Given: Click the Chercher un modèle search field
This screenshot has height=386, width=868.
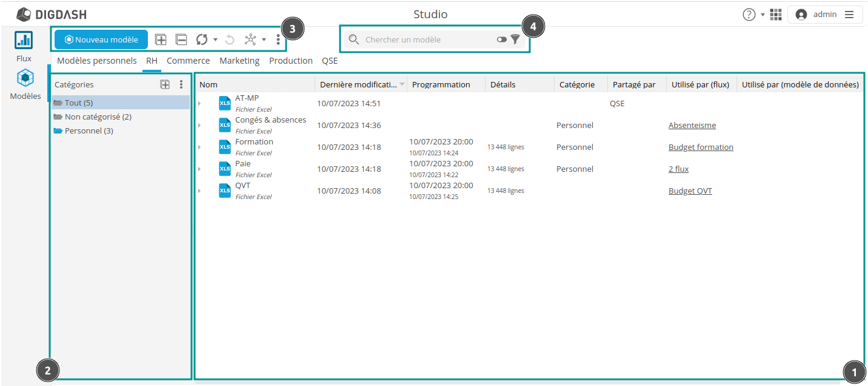Looking at the screenshot, I should click(424, 39).
